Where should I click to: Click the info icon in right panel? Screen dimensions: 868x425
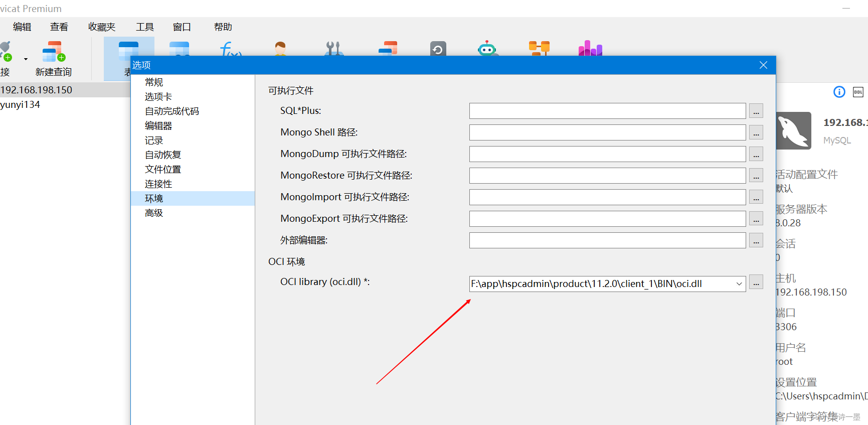coord(839,92)
